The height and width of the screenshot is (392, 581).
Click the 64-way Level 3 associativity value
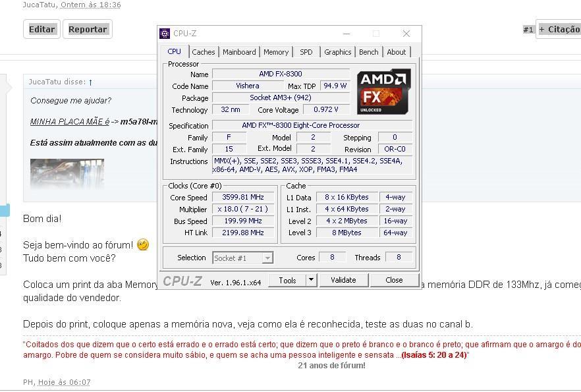tap(395, 233)
